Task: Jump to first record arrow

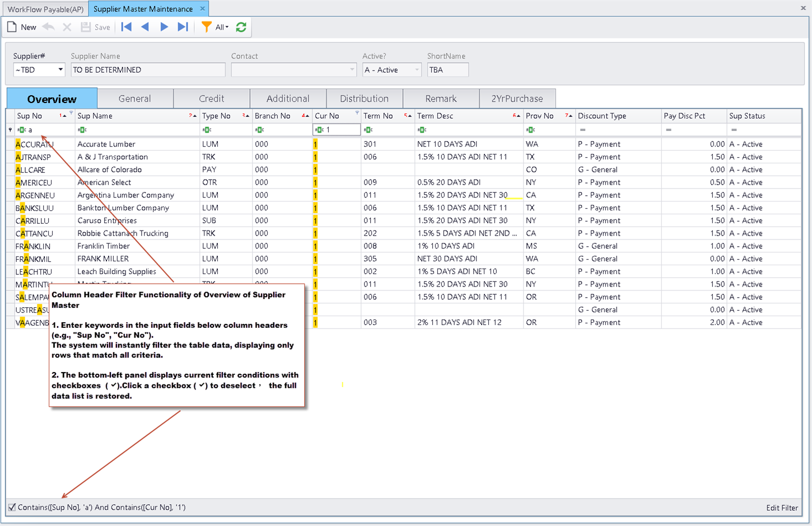Action: [127, 27]
